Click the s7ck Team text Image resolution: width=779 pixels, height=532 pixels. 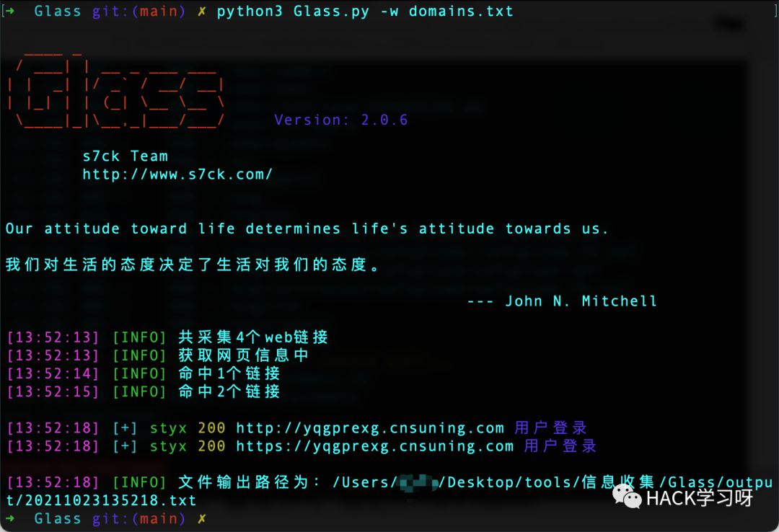pyautogui.click(x=126, y=156)
